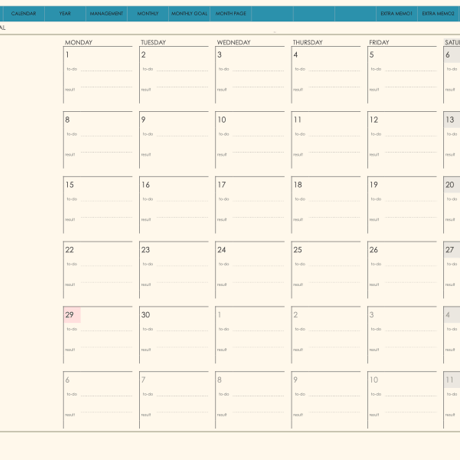Screen dimensions: 460x460
Task: Click the TUESDAY column header
Action: 153,42
